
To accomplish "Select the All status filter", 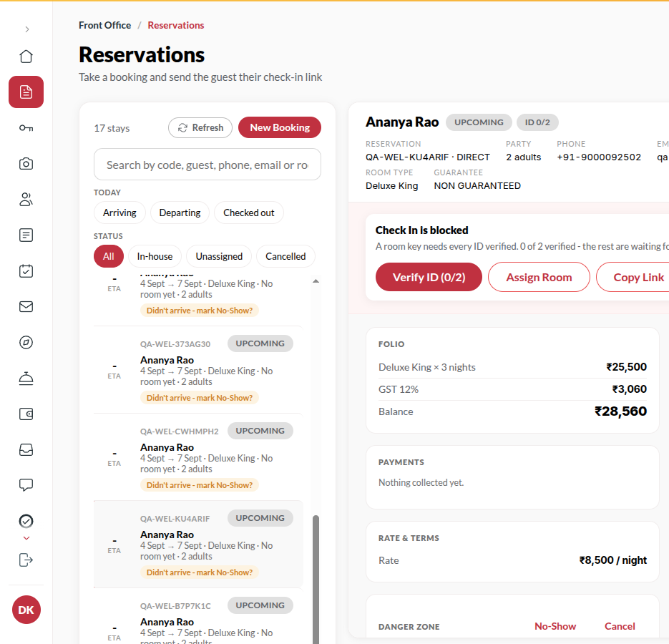I will point(108,256).
